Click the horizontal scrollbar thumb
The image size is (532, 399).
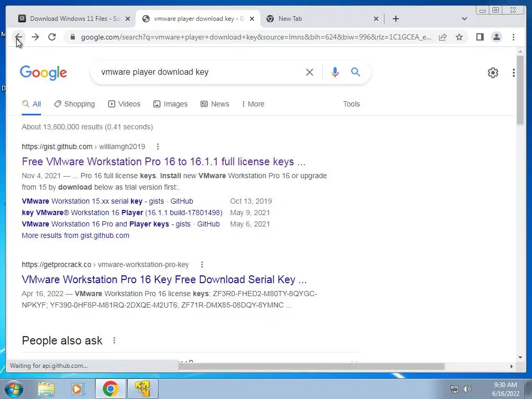pos(311,366)
